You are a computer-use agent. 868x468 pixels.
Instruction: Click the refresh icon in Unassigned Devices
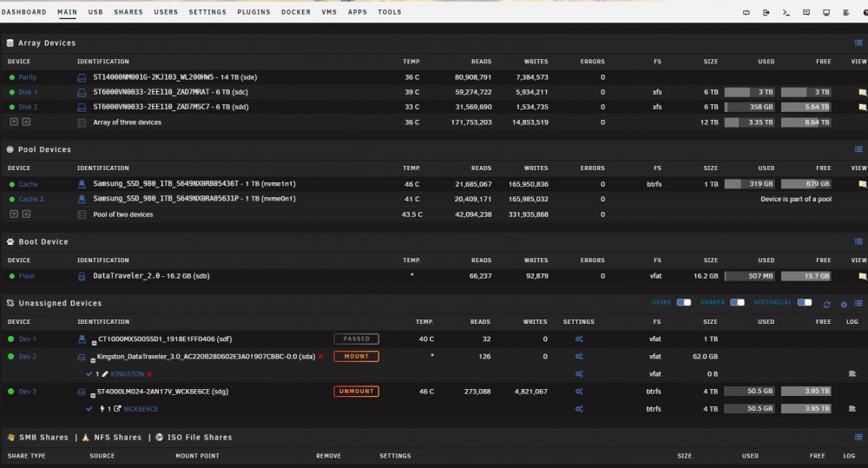point(826,304)
